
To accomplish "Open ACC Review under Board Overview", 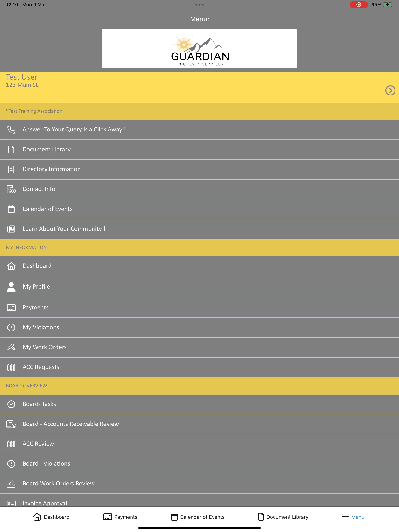I will coord(199,444).
